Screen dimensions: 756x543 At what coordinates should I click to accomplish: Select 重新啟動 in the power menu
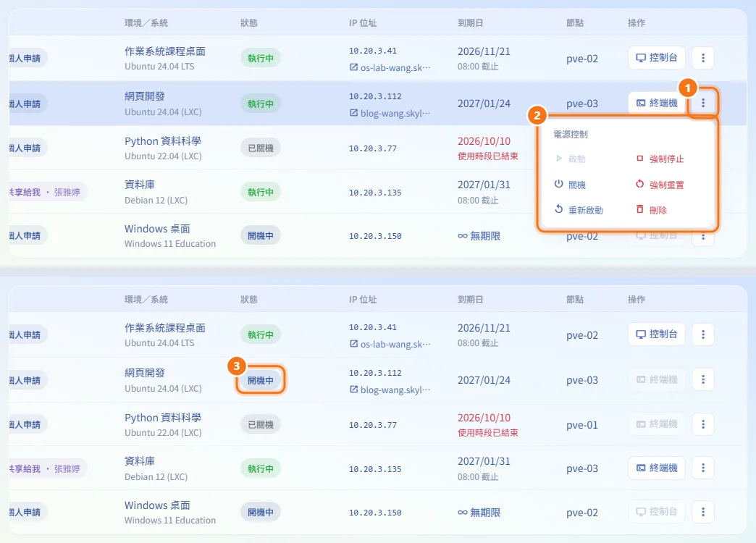tap(579, 210)
